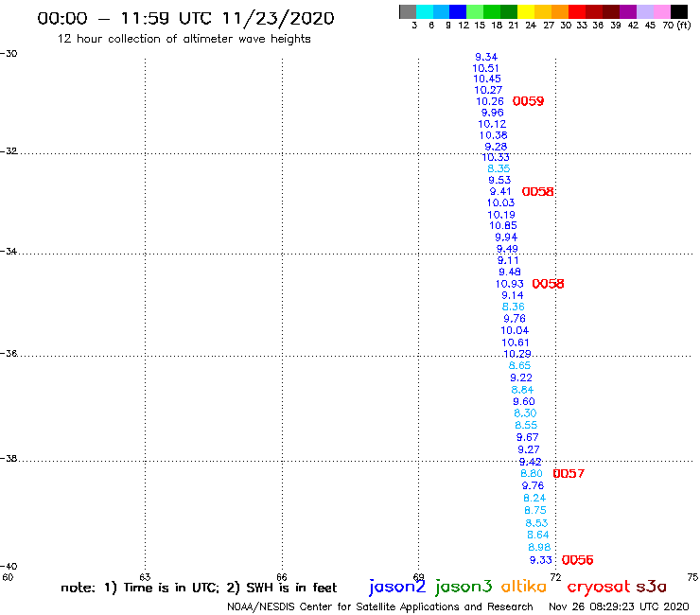Click the longitude axis label 63
Viewport: 700px width, 615px height.
(x=145, y=577)
